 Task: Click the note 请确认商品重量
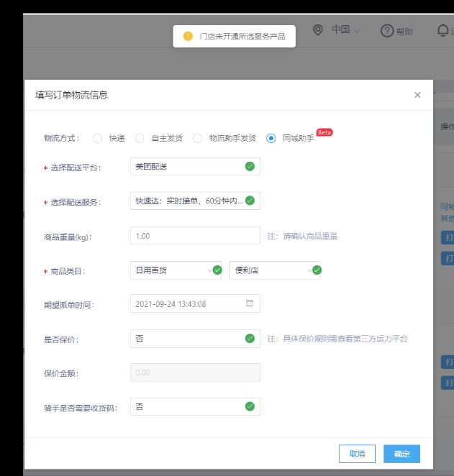(310, 236)
